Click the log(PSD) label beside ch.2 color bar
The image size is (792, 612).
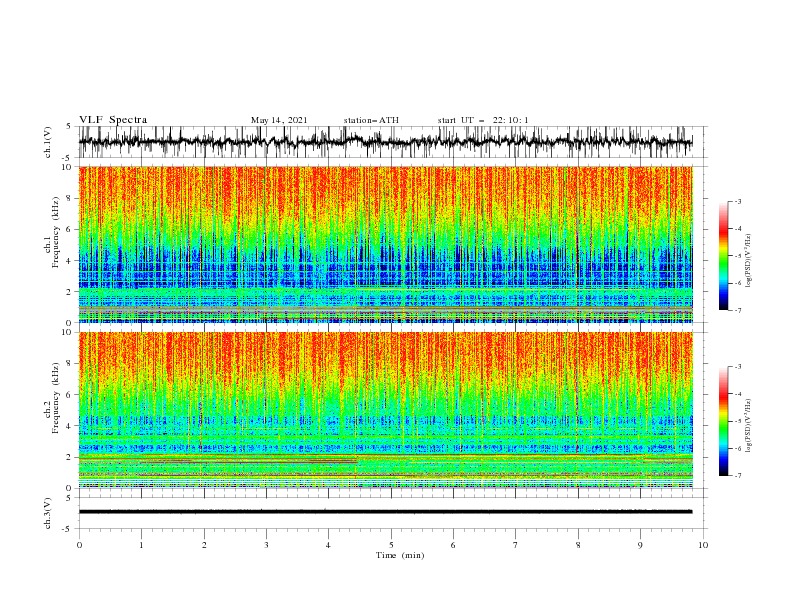pos(748,426)
